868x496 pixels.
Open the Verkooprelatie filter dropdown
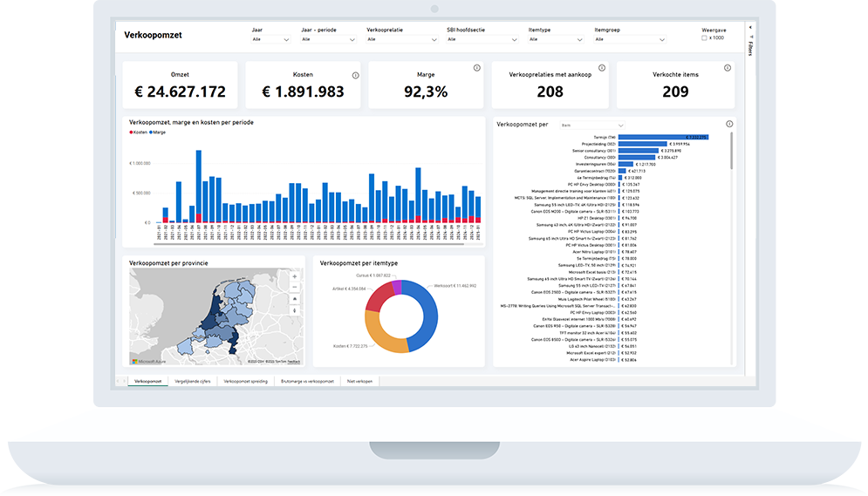pyautogui.click(x=401, y=39)
